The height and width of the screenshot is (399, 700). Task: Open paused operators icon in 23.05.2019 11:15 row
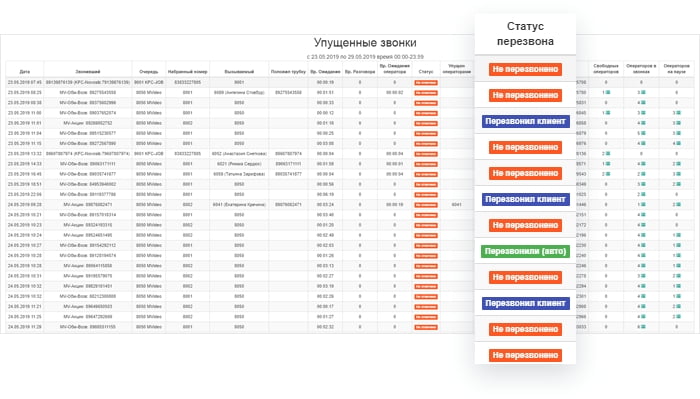click(679, 143)
